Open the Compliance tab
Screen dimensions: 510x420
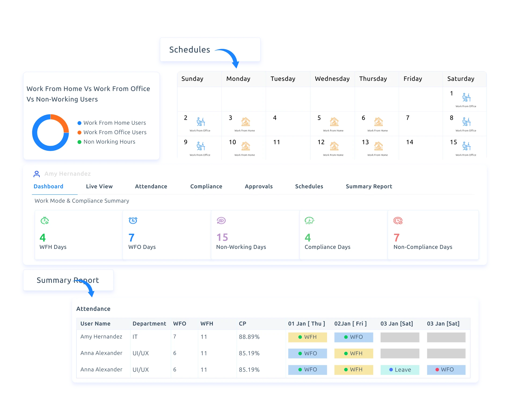coord(206,186)
